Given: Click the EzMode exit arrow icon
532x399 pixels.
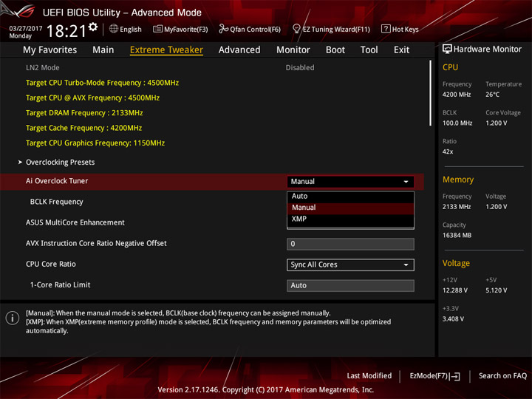Looking at the screenshot, I should 455,376.
